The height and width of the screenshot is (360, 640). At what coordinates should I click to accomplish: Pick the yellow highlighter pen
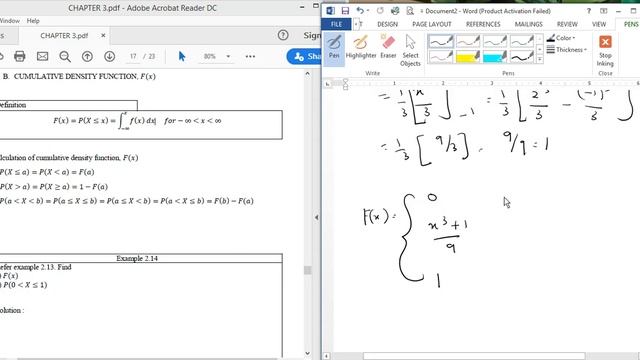(x=468, y=56)
